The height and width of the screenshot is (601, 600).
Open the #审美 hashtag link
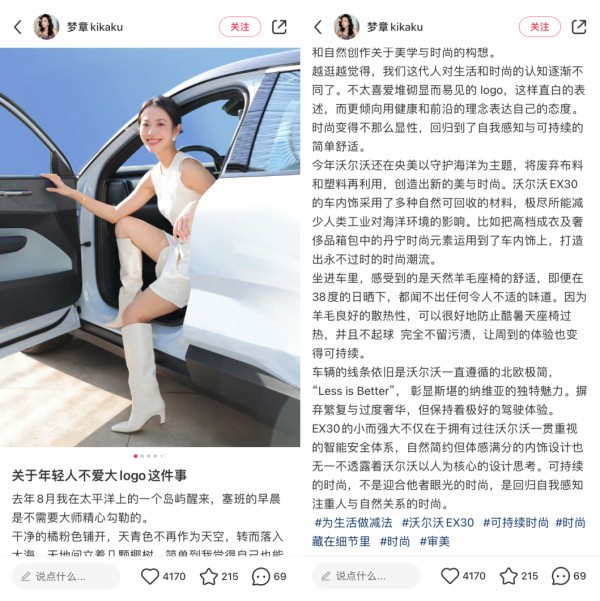434,542
